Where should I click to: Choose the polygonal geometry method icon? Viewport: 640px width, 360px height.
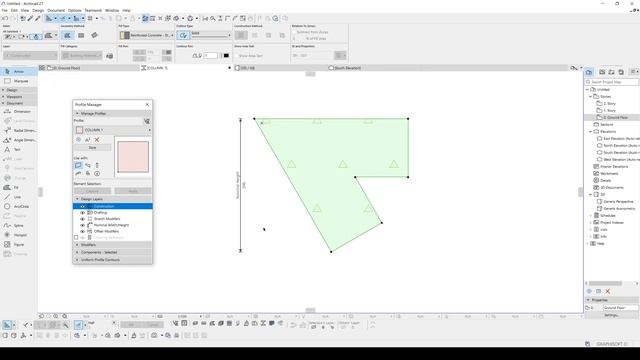[67, 36]
